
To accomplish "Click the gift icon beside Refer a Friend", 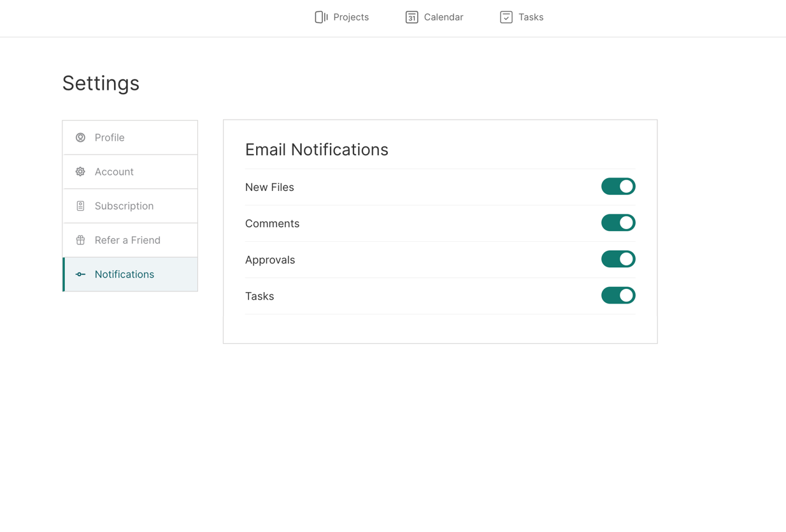I will tap(80, 241).
